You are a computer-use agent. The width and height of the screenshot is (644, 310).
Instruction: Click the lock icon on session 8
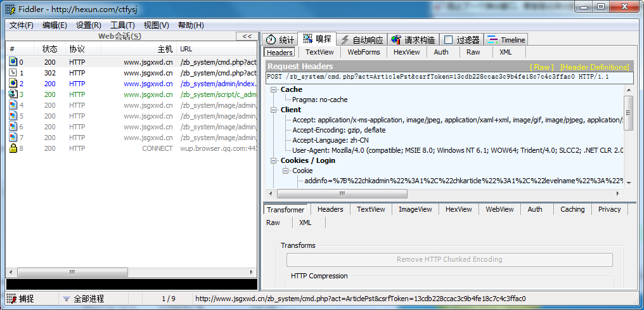(x=13, y=148)
